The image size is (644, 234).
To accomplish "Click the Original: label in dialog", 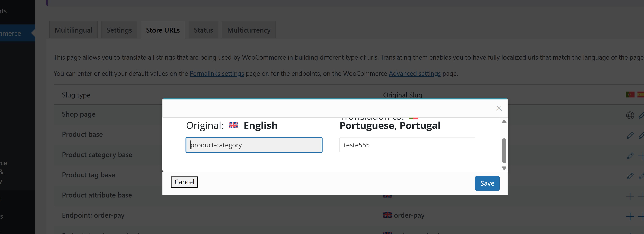I will [205, 125].
